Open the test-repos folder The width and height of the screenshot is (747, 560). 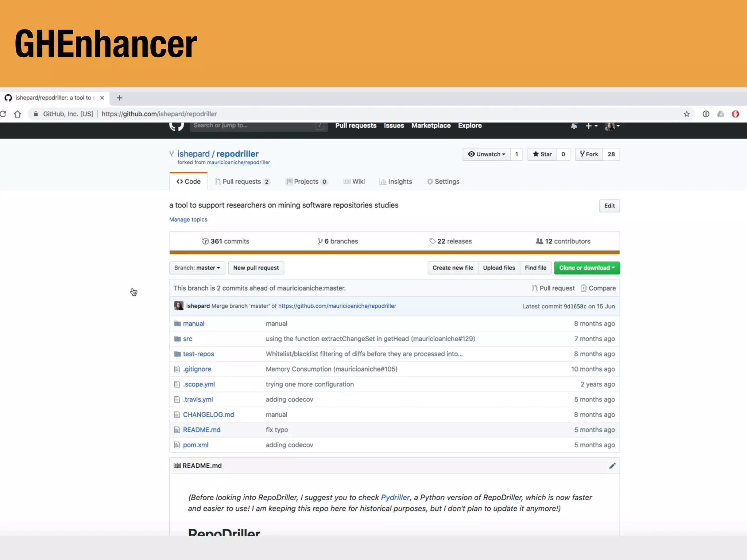click(x=198, y=354)
